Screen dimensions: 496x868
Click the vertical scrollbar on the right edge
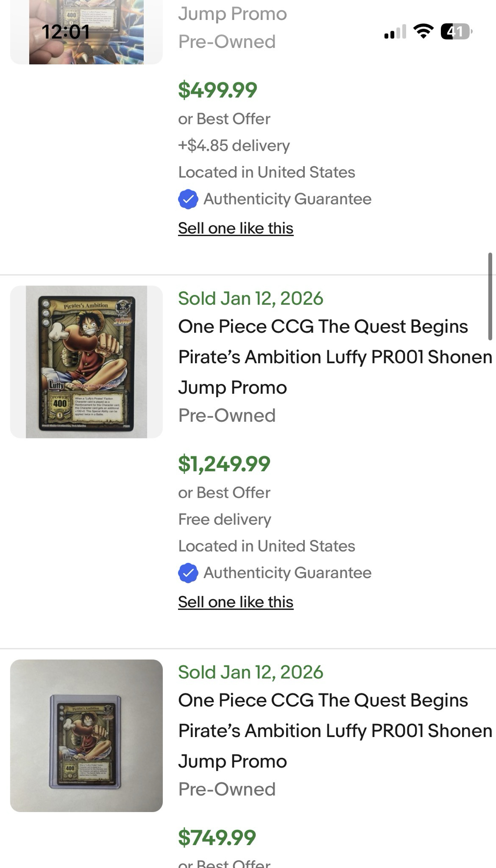point(490,296)
